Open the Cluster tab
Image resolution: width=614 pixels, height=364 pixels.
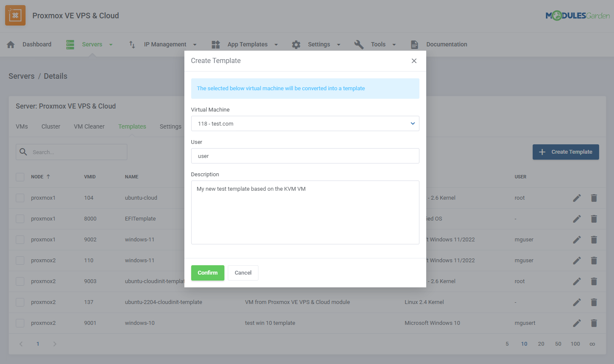51,126
